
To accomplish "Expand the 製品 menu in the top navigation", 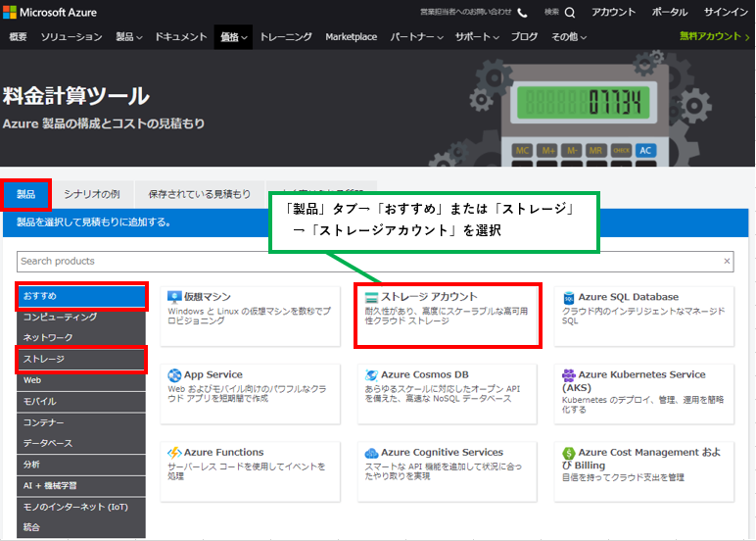I will click(x=128, y=36).
